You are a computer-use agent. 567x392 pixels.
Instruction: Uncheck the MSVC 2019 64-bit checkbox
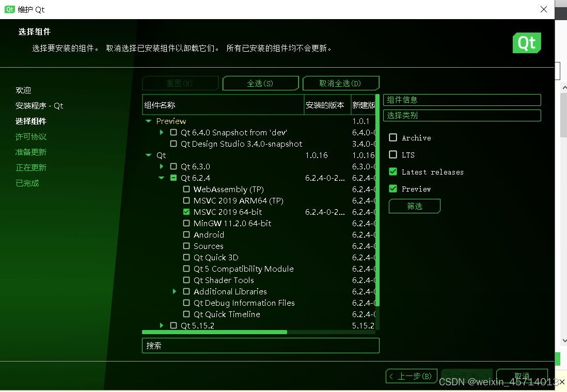click(186, 212)
